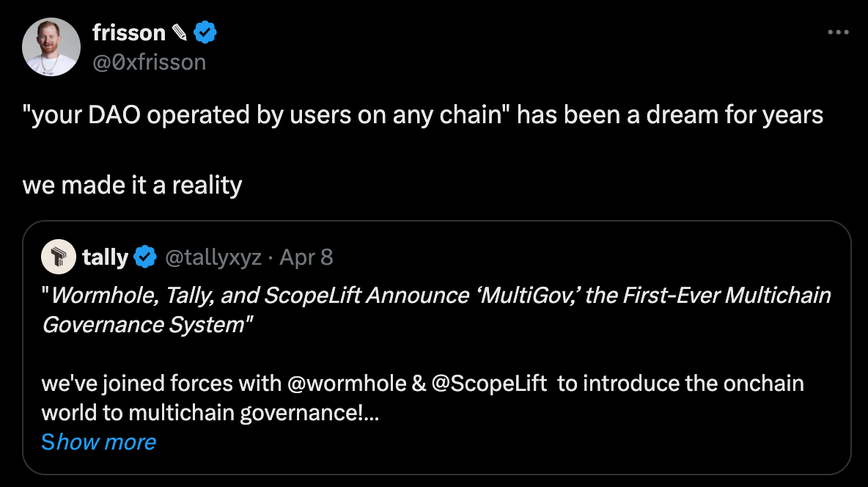Screen dimensions: 868x487
Task: Click the tally account name
Action: click(105, 257)
